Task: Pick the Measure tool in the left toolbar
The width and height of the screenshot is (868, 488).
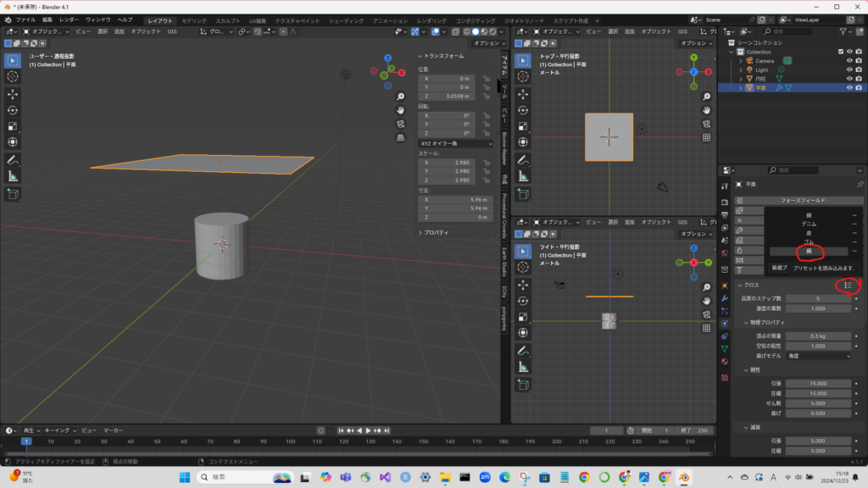Action: (13, 175)
